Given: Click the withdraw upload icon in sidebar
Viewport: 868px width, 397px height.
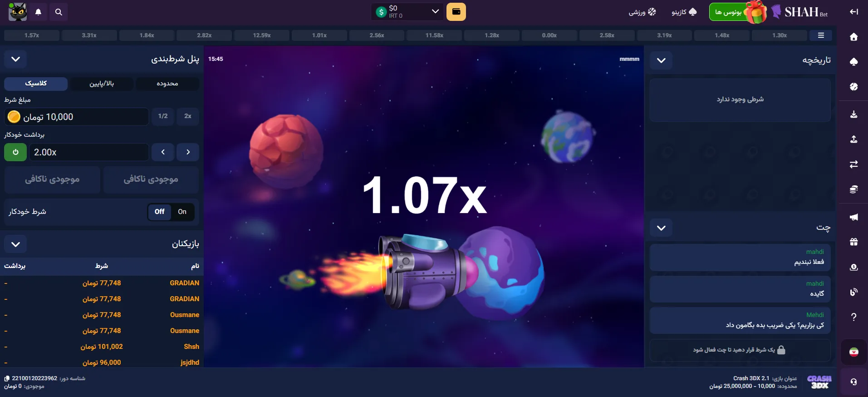Looking at the screenshot, I should coord(853,139).
